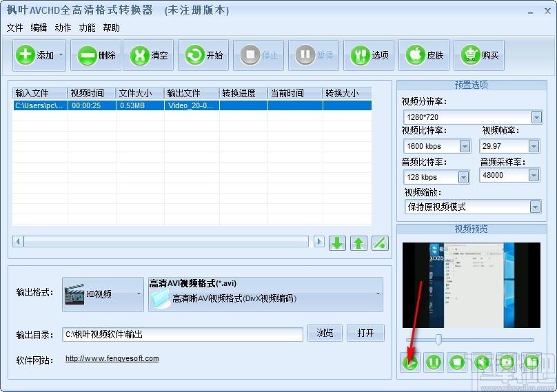Stop the video preview
The image size is (557, 392).
tap(457, 362)
